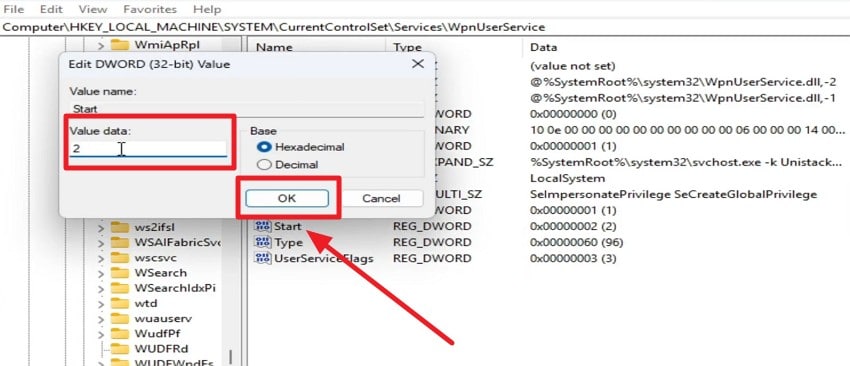The image size is (850, 366).
Task: Click UserServiceFlags data 0x00000003 (3)
Action: (573, 259)
